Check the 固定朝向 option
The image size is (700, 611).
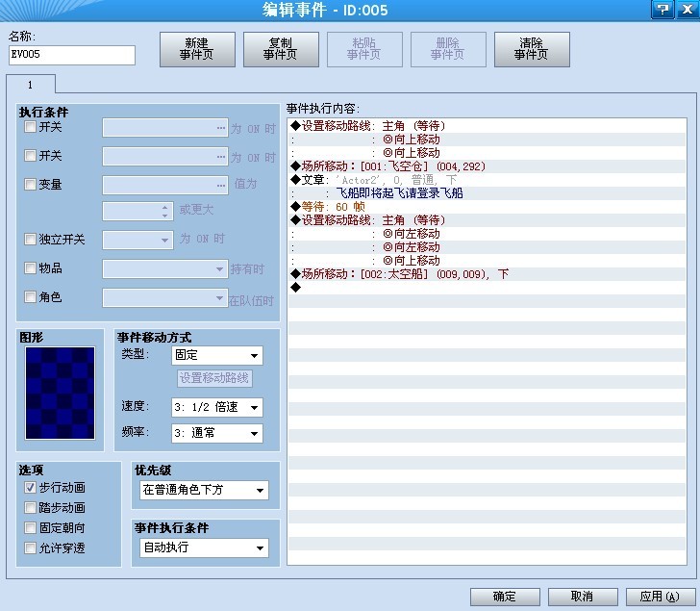tap(30, 527)
